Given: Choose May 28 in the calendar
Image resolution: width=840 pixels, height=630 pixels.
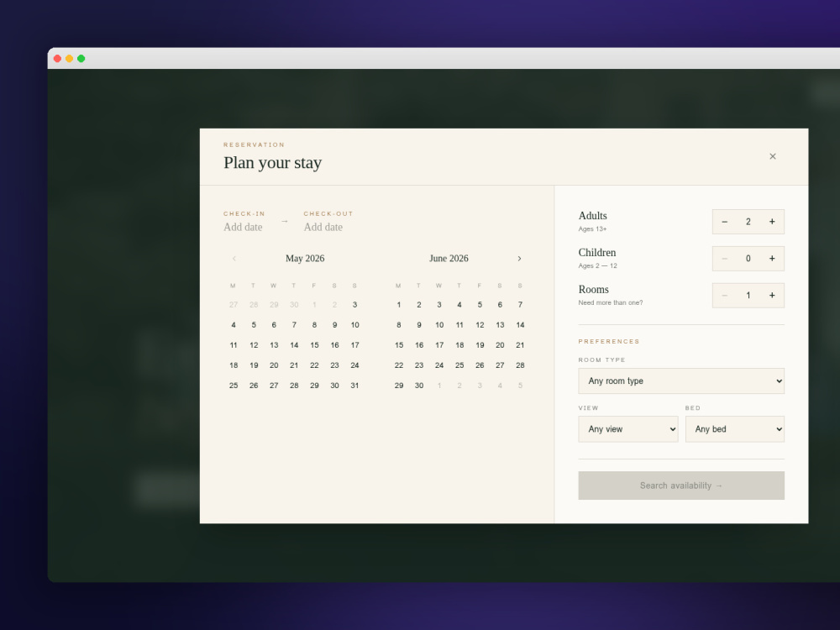Looking at the screenshot, I should click(294, 386).
